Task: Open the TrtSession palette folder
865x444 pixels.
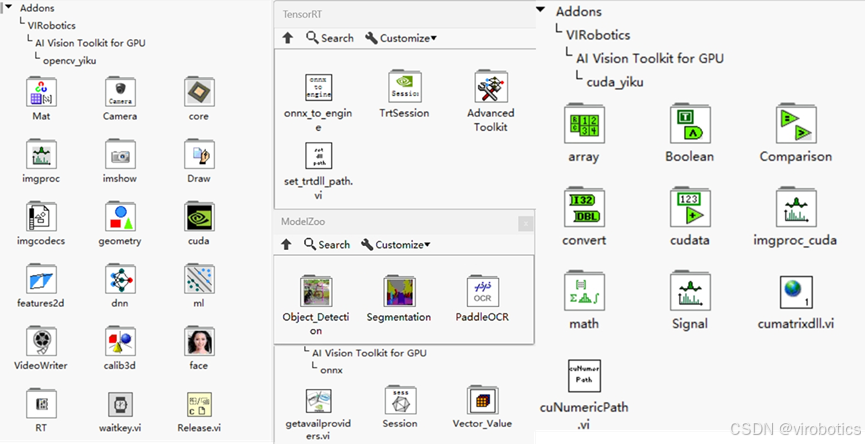Action: point(404,87)
